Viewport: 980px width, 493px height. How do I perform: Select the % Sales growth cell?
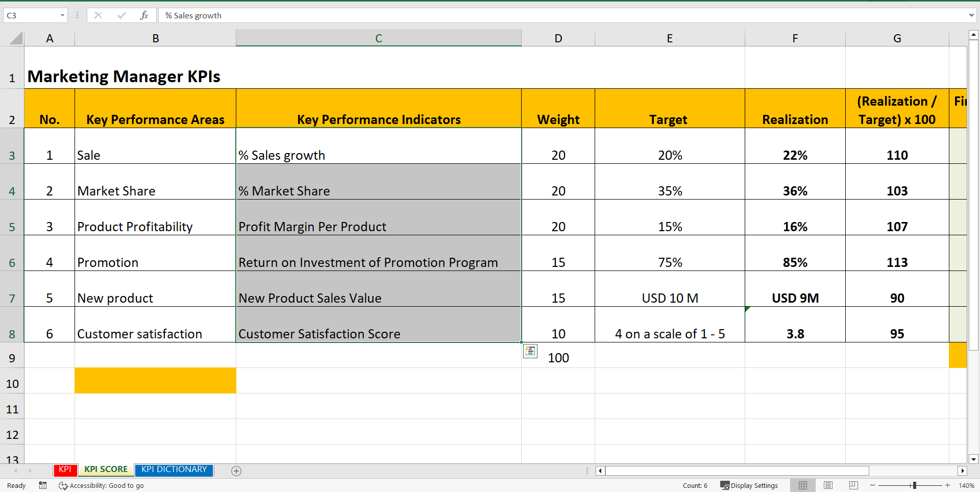point(379,146)
